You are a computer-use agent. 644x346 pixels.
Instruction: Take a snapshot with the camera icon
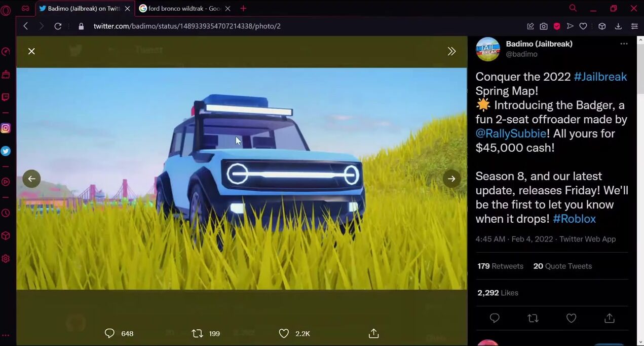(544, 26)
